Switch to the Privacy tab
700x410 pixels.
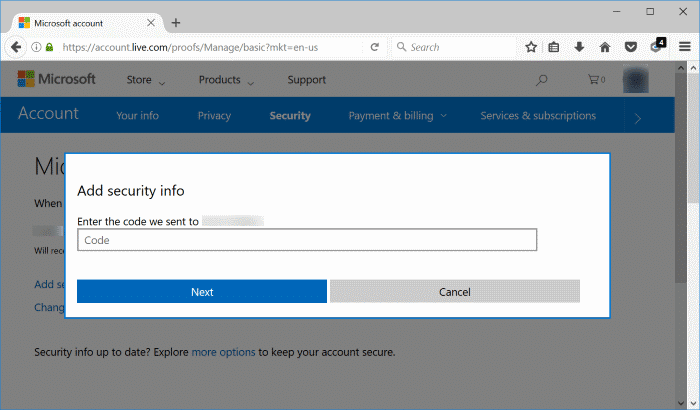pos(214,116)
